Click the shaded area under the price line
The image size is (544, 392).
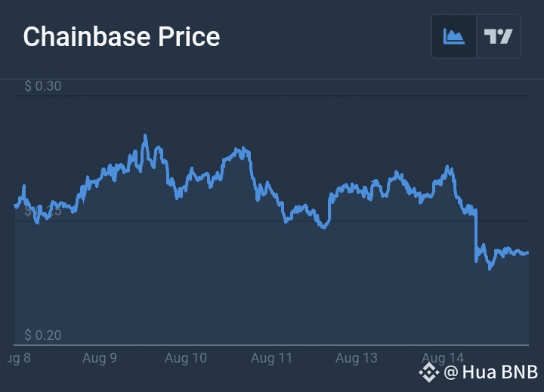click(272, 285)
